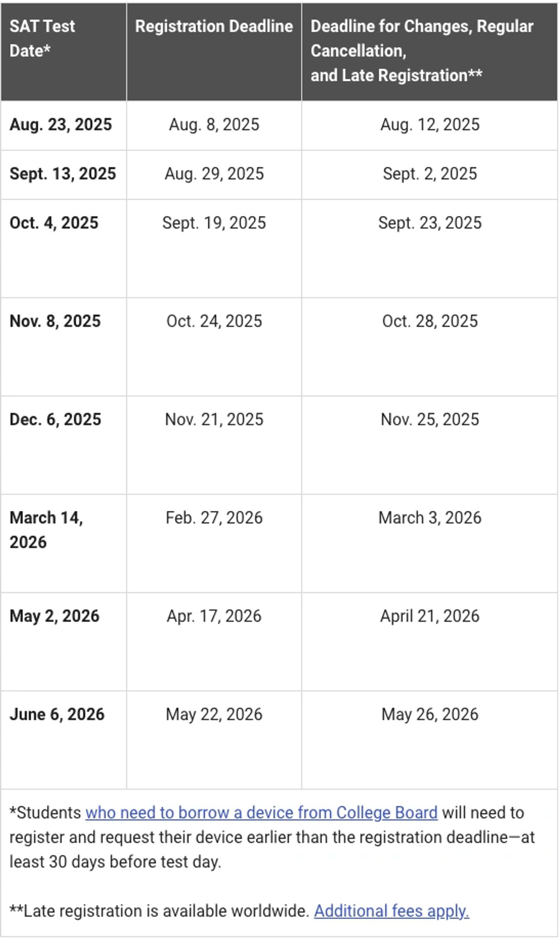Select the Aug. 23, 2025 test date cell
560x940 pixels.
(61, 125)
